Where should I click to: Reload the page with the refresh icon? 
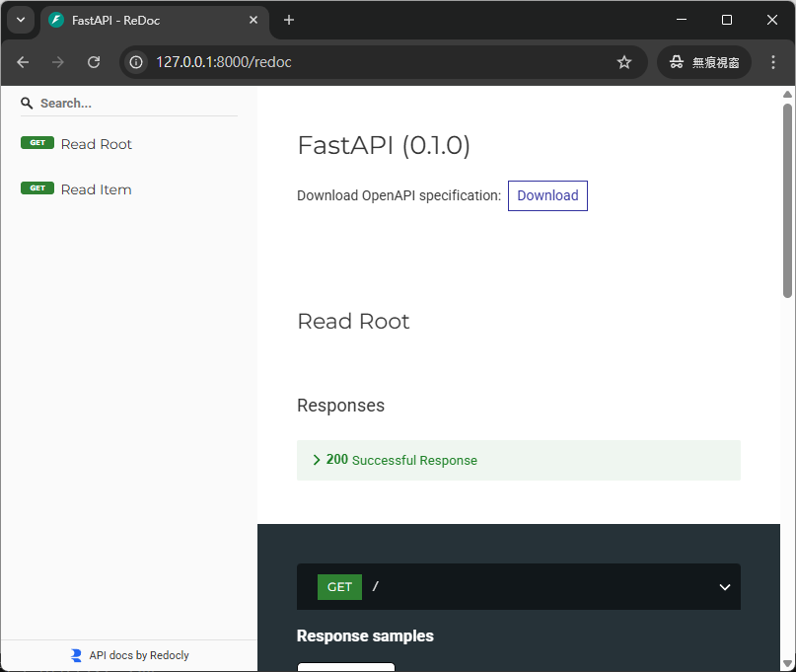(94, 62)
